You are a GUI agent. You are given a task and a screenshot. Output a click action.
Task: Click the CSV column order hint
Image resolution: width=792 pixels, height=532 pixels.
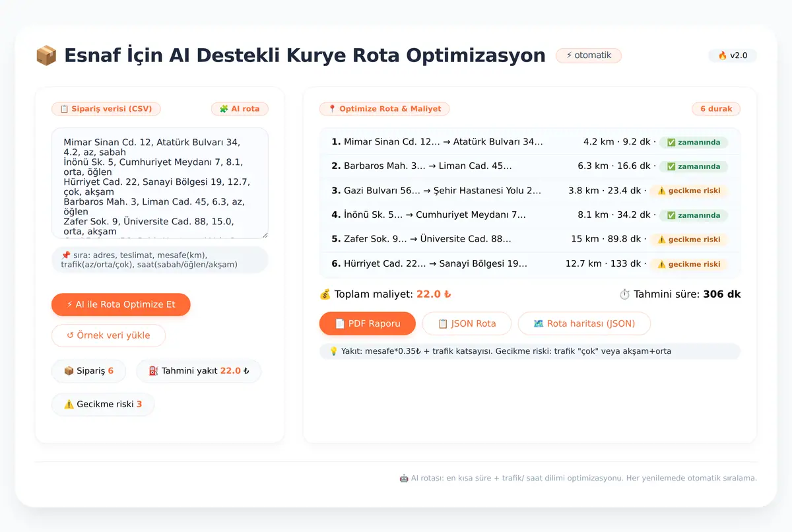[160, 260]
